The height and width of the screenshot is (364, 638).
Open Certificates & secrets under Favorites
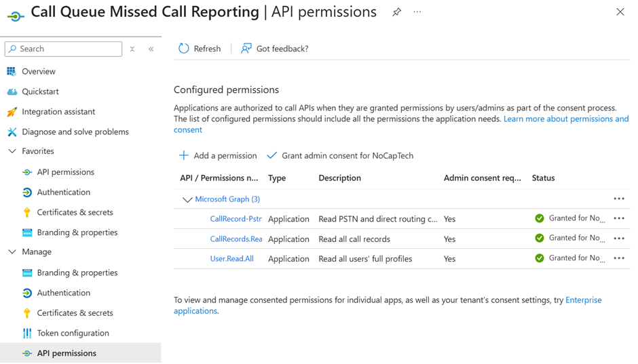(75, 212)
